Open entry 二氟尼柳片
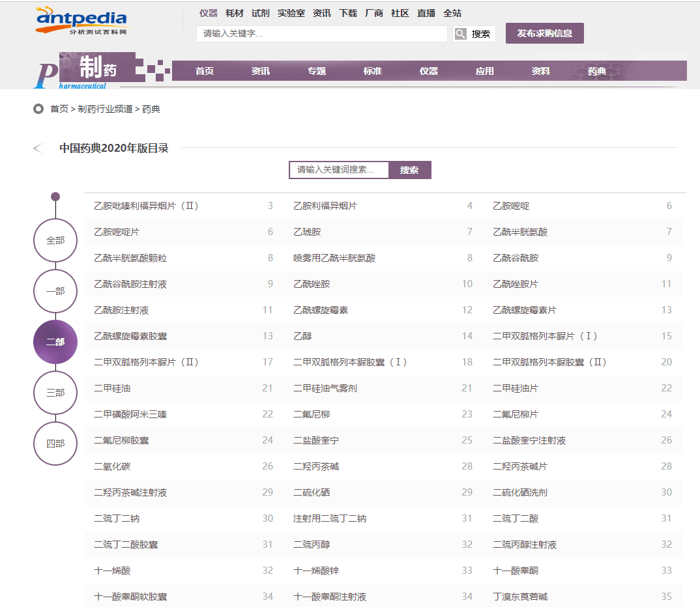 [516, 414]
